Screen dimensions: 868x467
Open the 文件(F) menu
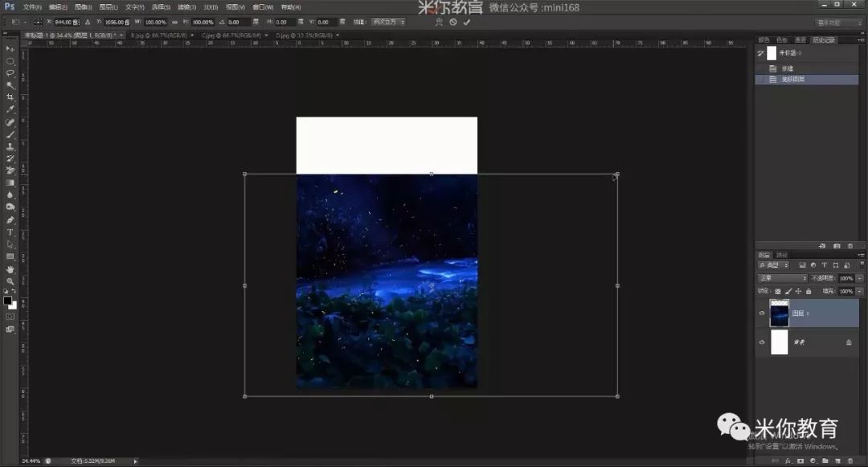[x=32, y=7]
